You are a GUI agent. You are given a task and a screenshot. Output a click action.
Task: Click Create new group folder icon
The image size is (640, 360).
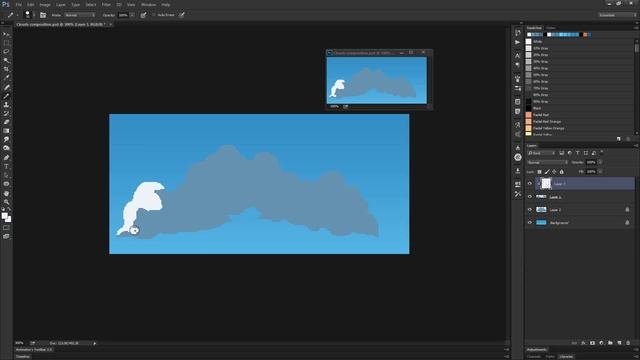pyautogui.click(x=610, y=343)
